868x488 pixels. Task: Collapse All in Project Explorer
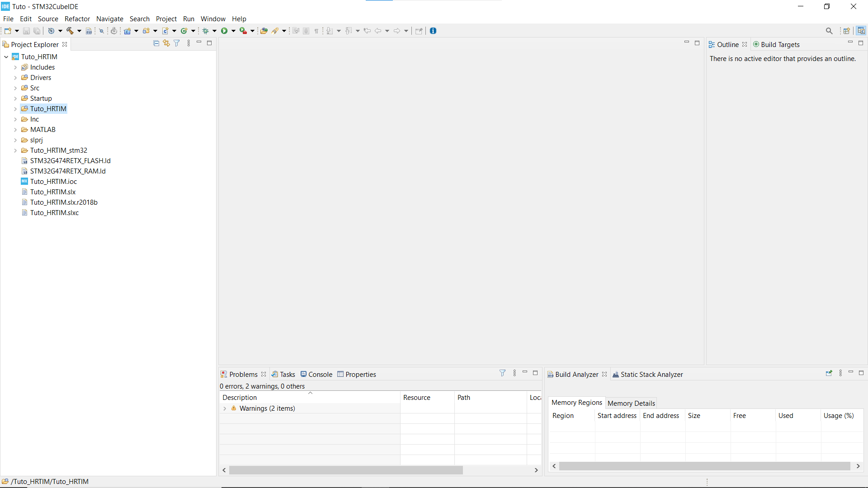coord(156,43)
